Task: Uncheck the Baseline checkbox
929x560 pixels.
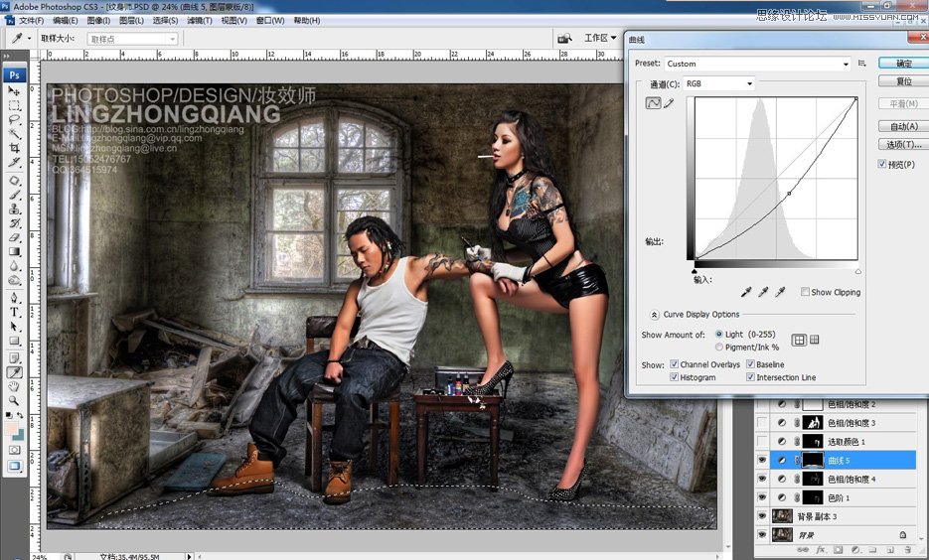Action: click(x=750, y=364)
